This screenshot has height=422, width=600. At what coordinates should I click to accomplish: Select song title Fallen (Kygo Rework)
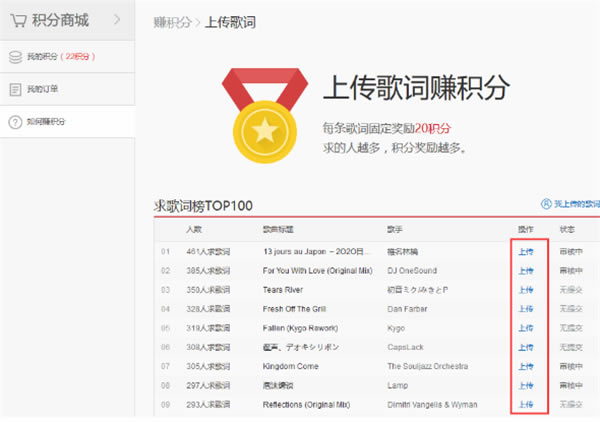pyautogui.click(x=300, y=328)
